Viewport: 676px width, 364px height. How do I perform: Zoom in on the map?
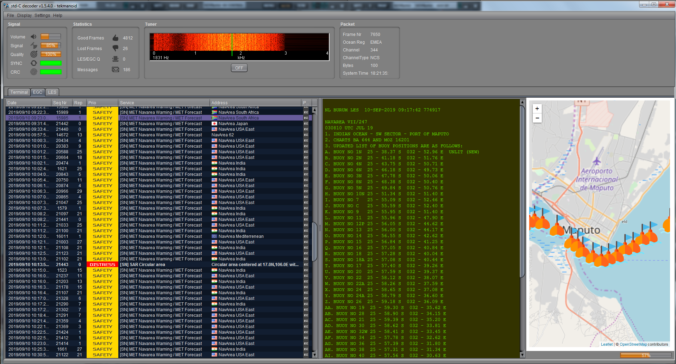pyautogui.click(x=537, y=109)
